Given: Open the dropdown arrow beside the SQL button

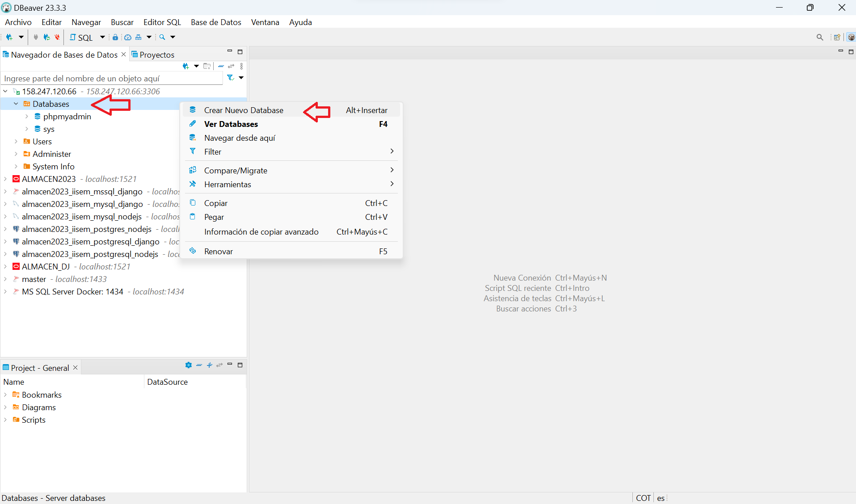Looking at the screenshot, I should pos(102,38).
